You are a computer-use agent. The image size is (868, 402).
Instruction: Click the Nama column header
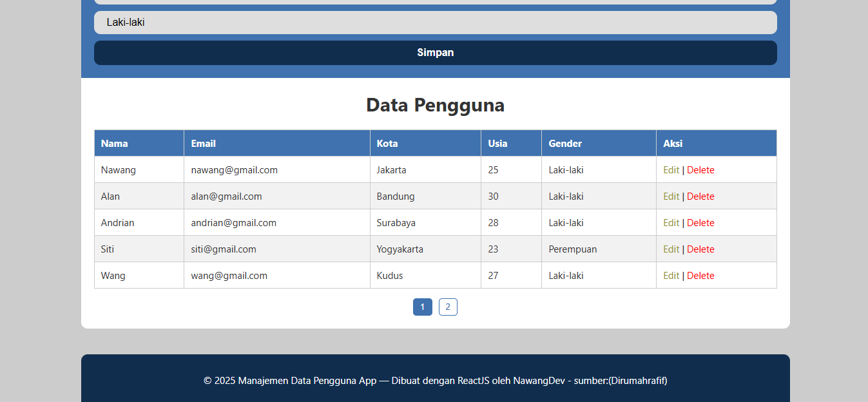(115, 144)
